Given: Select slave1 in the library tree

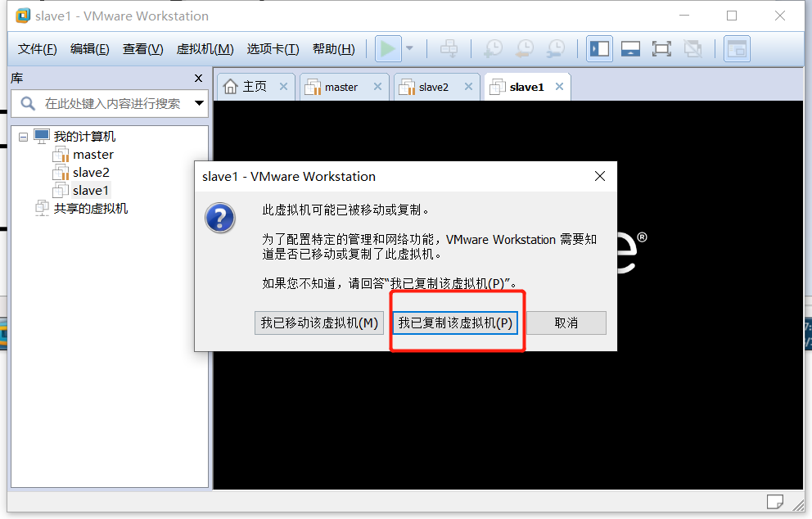Looking at the screenshot, I should click(x=91, y=191).
